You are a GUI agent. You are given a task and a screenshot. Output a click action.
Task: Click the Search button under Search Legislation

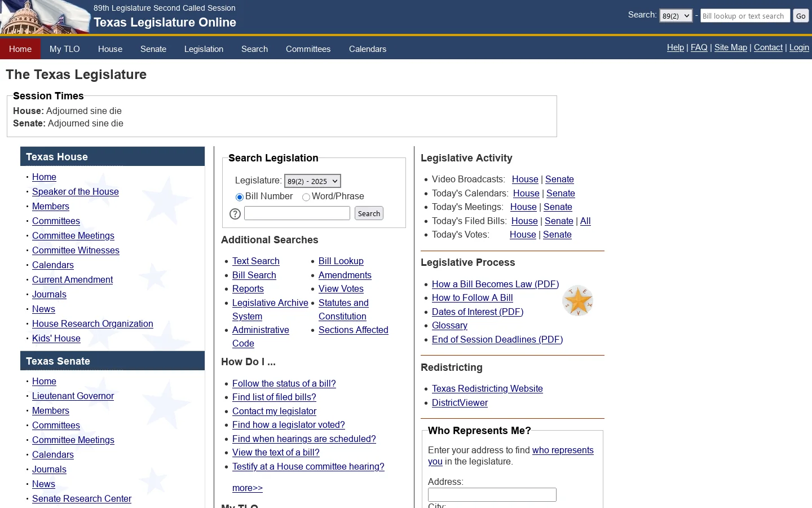369,213
